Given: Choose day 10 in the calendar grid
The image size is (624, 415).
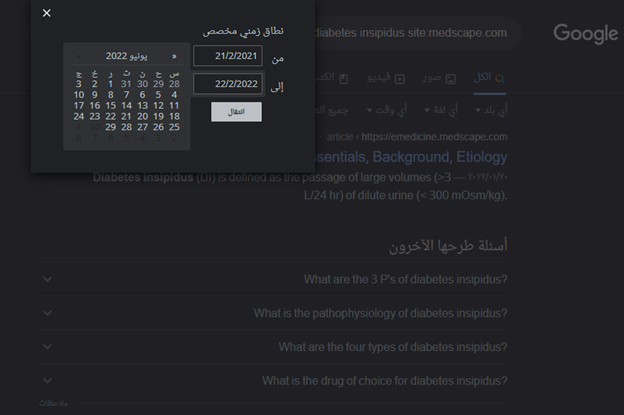Looking at the screenshot, I should point(79,95).
